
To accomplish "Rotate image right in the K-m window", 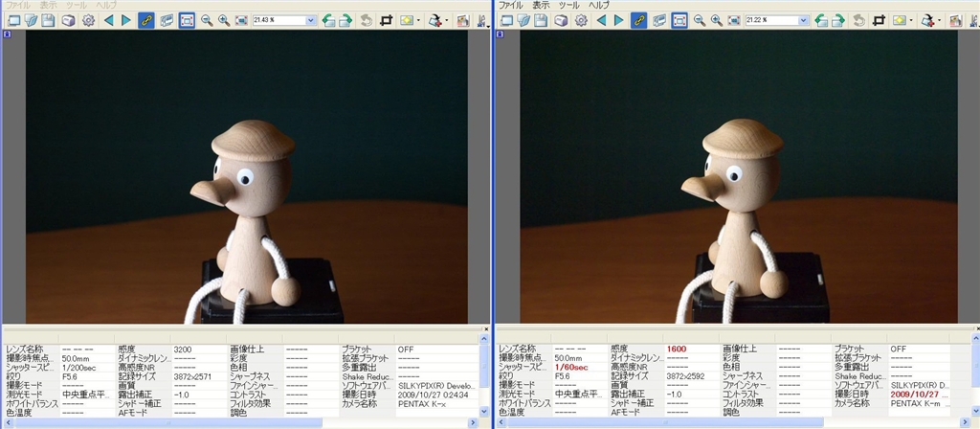I will pyautogui.click(x=837, y=21).
